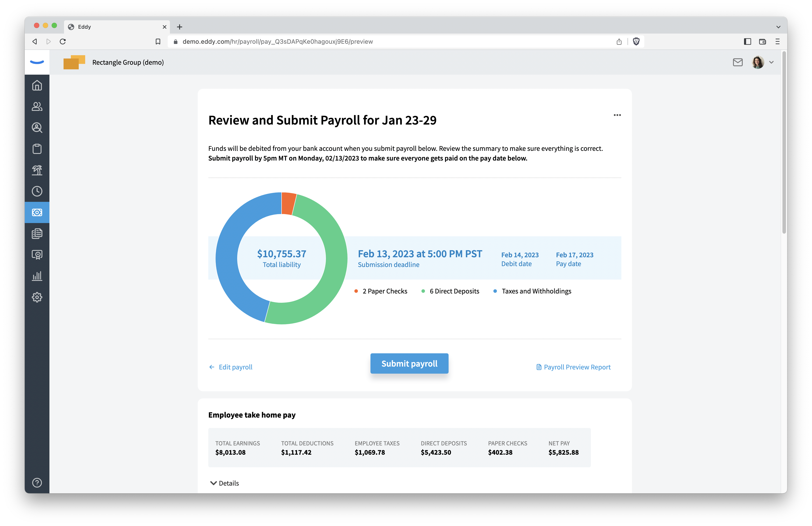Open a new browser tab
Viewport: 812px width, 526px height.
tap(180, 27)
